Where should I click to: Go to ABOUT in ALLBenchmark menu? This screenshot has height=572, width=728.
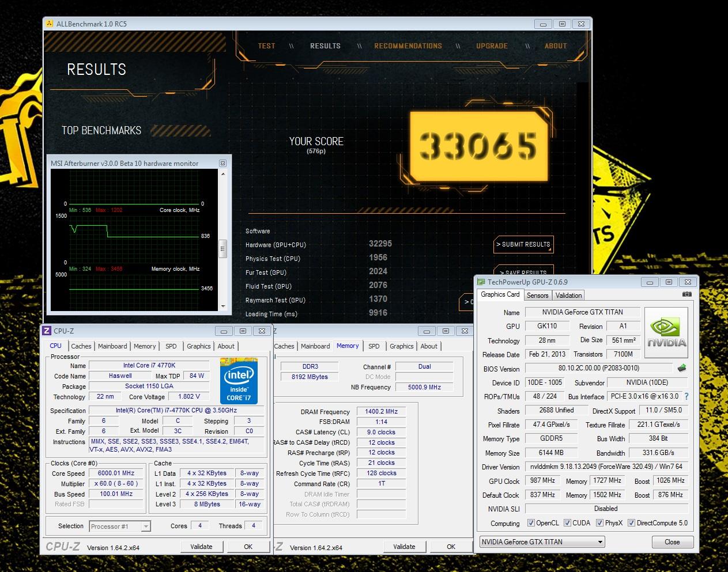[556, 46]
